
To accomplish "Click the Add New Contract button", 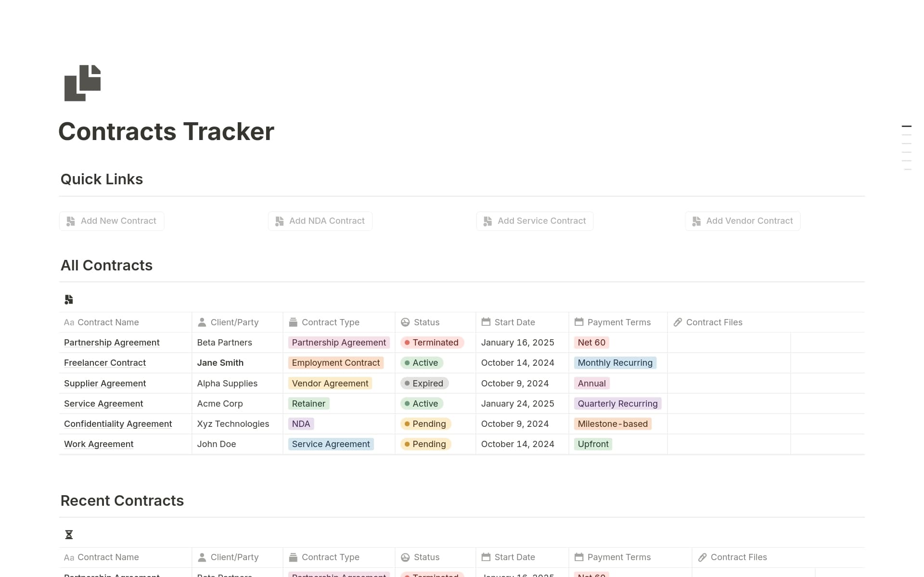I will click(112, 220).
